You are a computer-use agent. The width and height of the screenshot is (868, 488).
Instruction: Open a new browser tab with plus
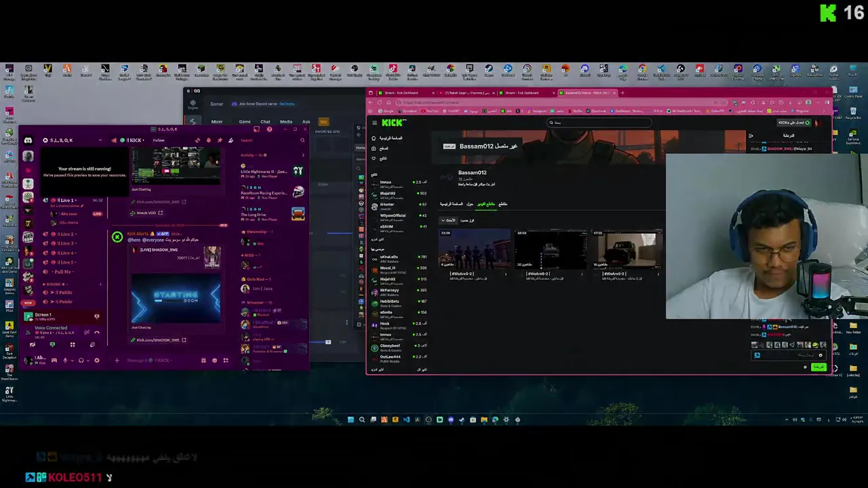(x=623, y=92)
